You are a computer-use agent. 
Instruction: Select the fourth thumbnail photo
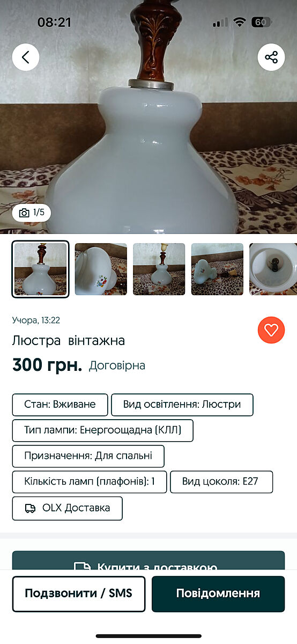217,269
